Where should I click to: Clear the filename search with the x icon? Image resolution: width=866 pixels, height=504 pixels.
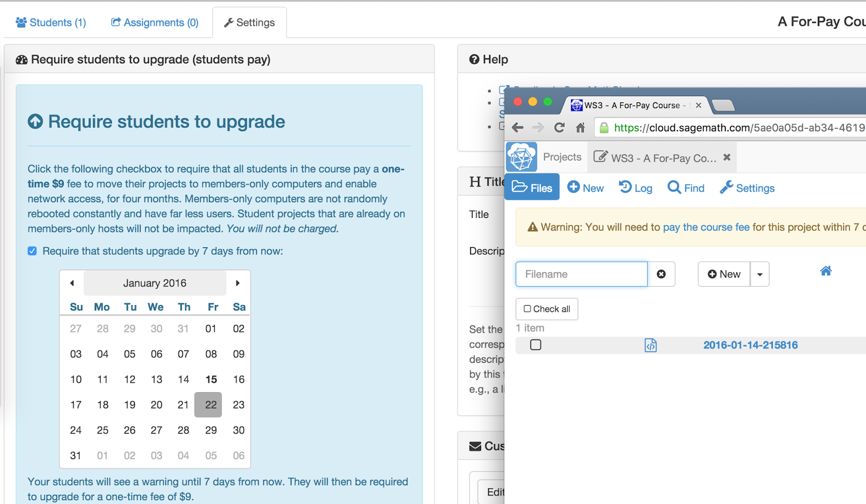coord(661,274)
